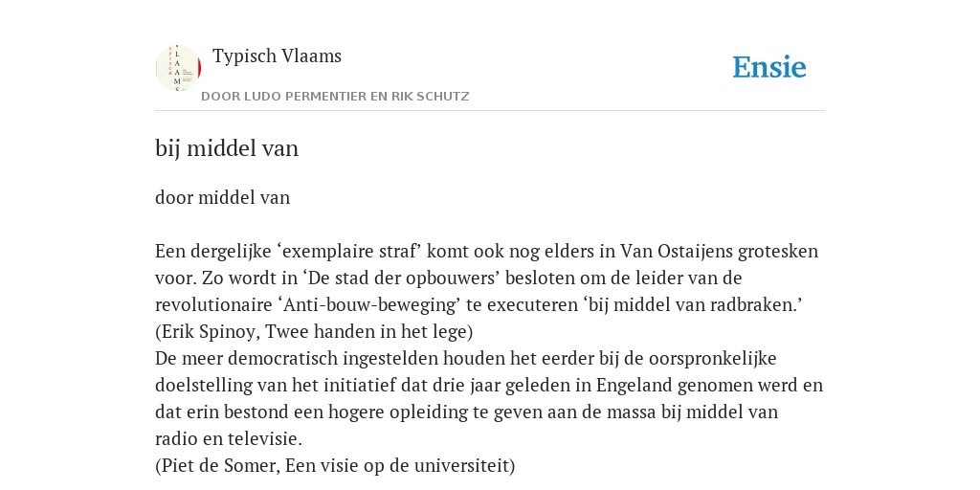Viewport: 980px width, 490px height.
Task: Click the Typisch Vlaams round book cover avatar
Action: (178, 68)
